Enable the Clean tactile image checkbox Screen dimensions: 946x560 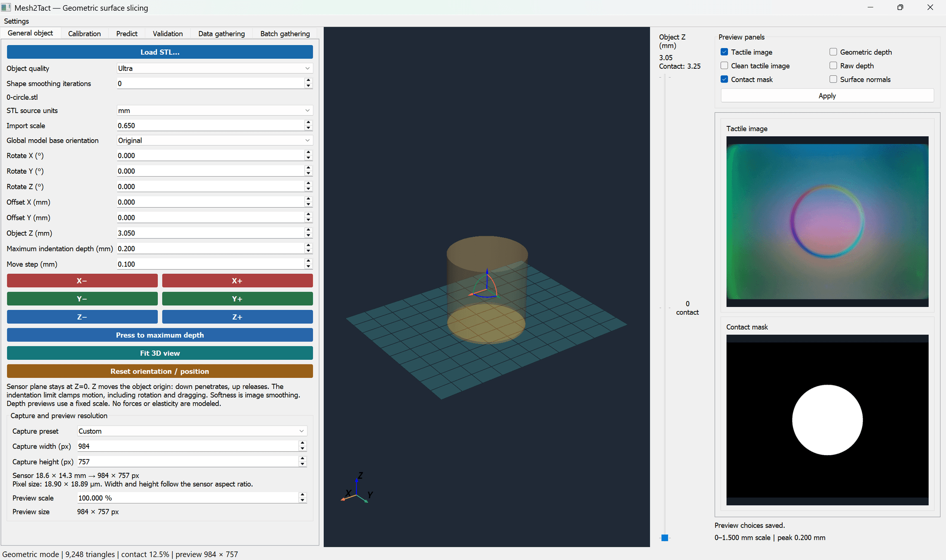[725, 66]
